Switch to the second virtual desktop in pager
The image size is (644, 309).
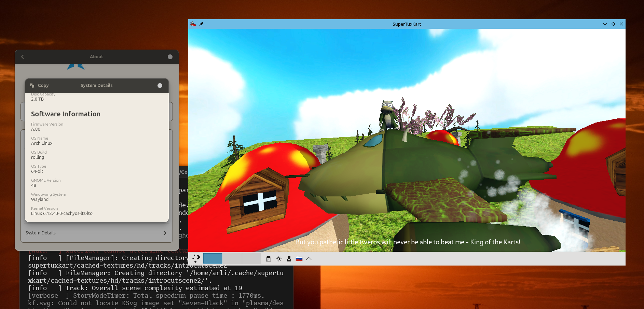(x=232, y=259)
